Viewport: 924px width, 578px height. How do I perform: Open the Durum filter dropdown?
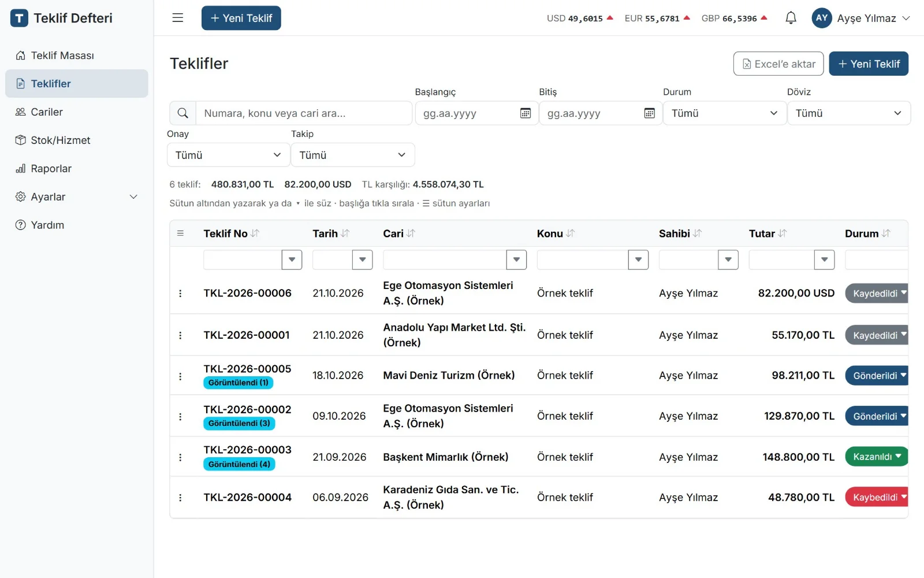click(725, 113)
